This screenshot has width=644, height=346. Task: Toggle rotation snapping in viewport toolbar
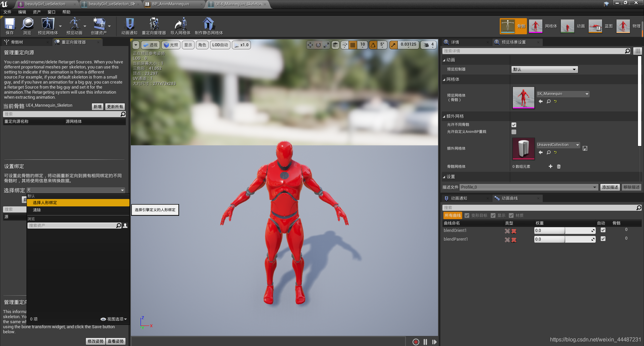[373, 45]
